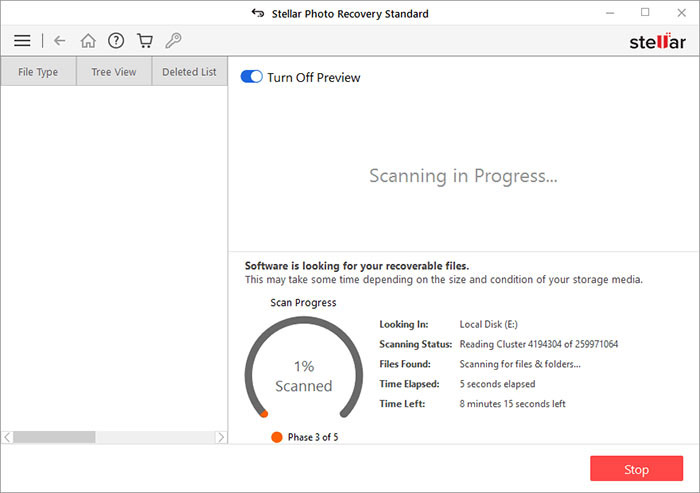Screen dimensions: 700x493
Task: Click the 'Looking In:' label
Action: click(404, 324)
